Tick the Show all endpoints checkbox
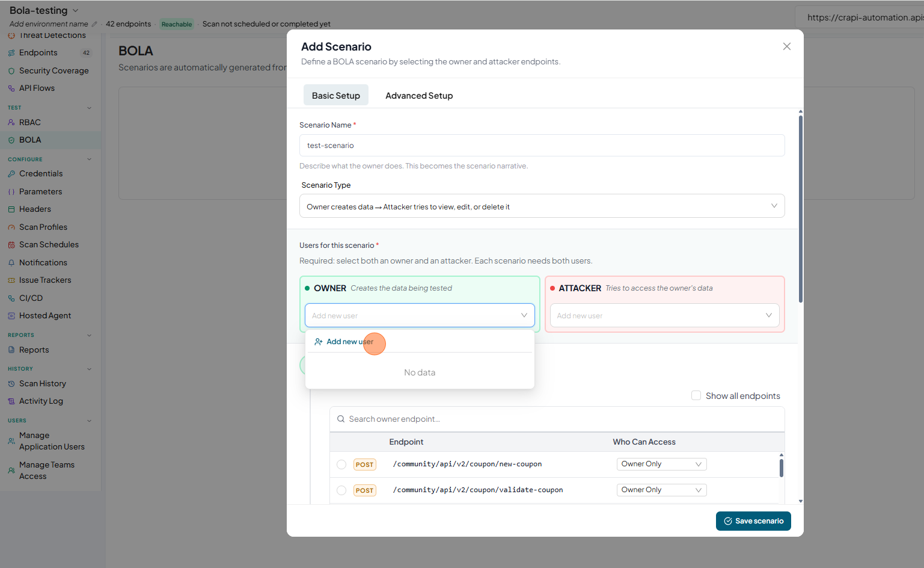Viewport: 924px width, 568px height. [696, 396]
